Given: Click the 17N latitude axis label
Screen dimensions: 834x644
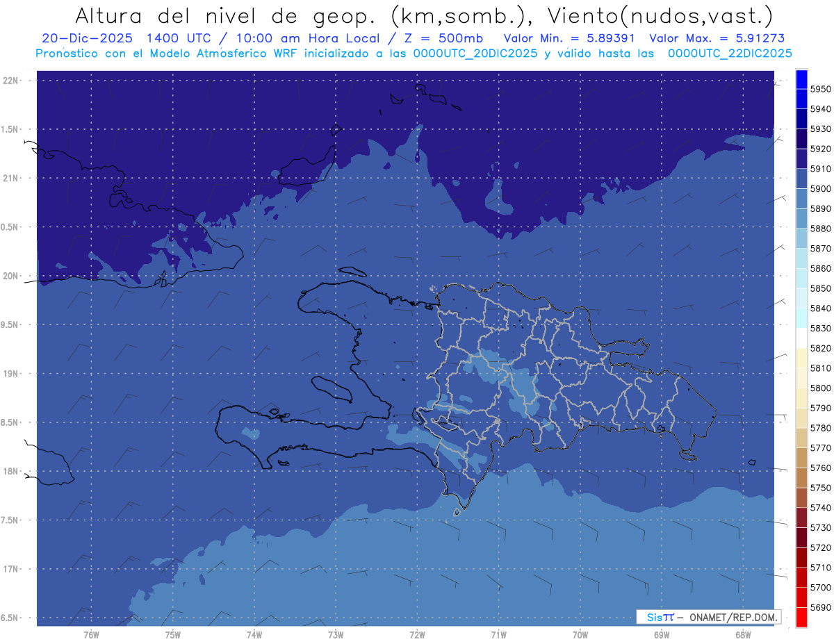Looking at the screenshot, I should (x=11, y=569).
